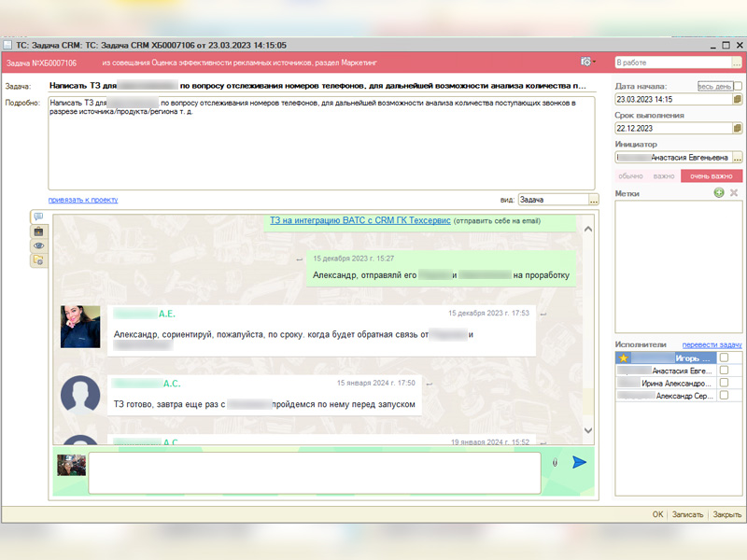Open the eye observers side tab
This screenshot has height=560, width=747.
tap(38, 245)
